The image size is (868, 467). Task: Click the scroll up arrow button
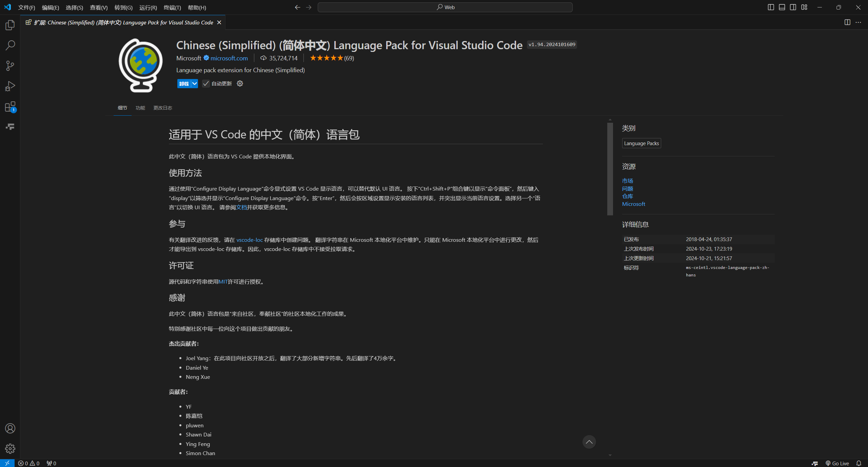[x=589, y=442]
